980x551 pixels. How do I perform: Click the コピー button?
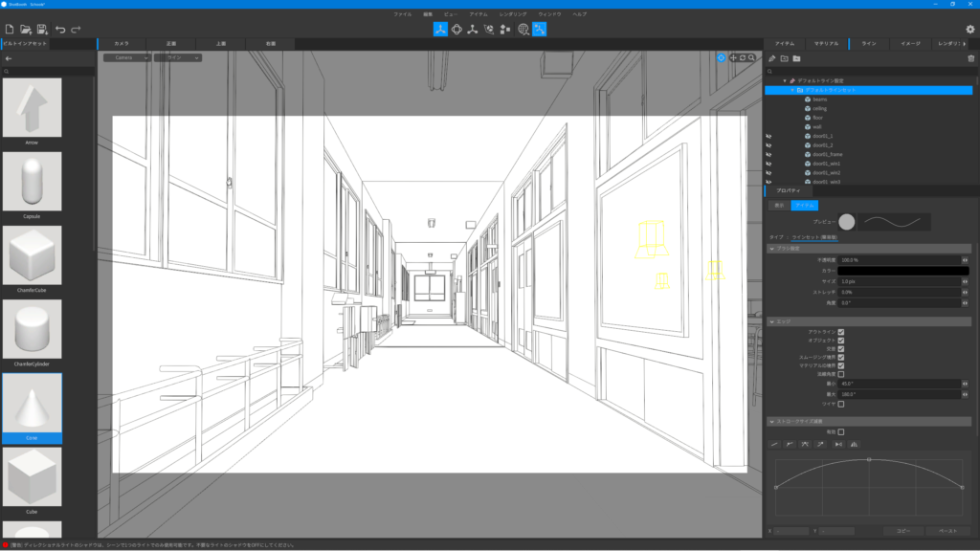click(902, 531)
